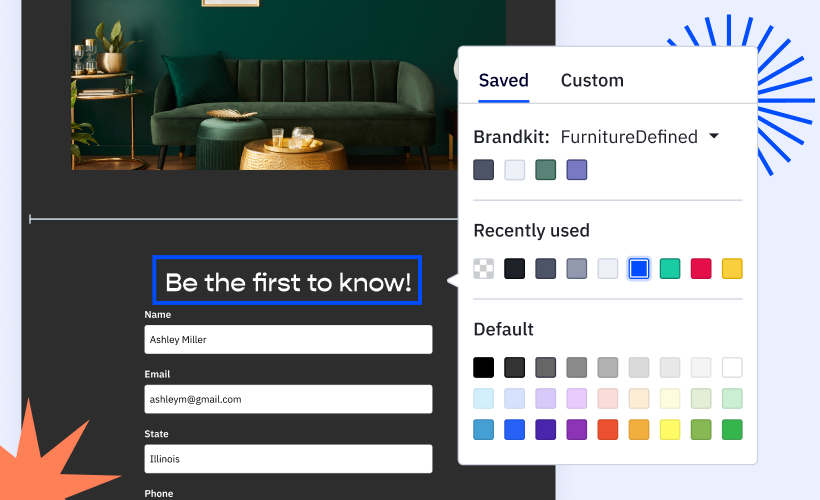Select the crimson red recently used swatch
The height and width of the screenshot is (500, 820).
(701, 268)
